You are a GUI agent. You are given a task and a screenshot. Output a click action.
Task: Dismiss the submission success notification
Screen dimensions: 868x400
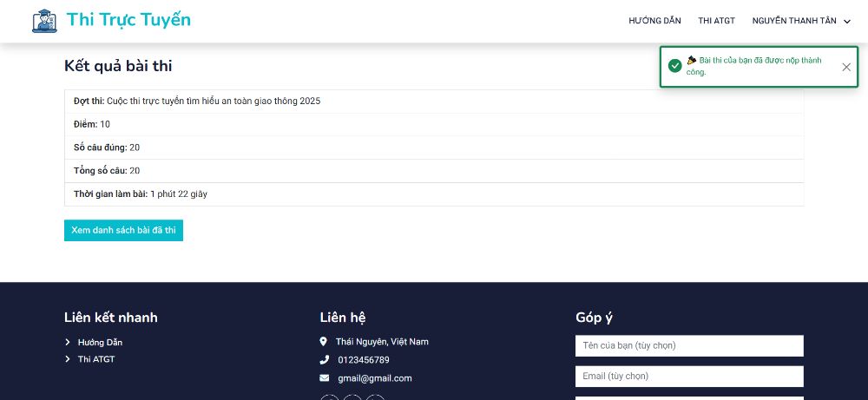pos(846,67)
